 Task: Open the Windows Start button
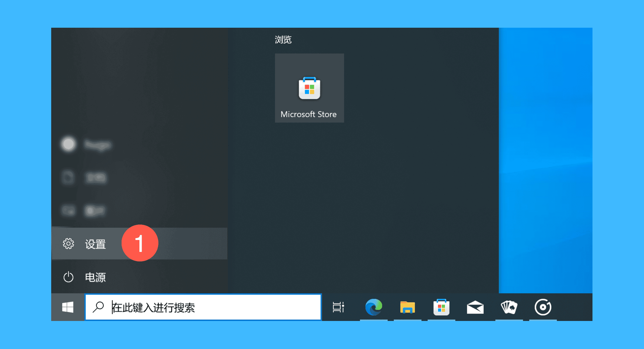(x=68, y=307)
